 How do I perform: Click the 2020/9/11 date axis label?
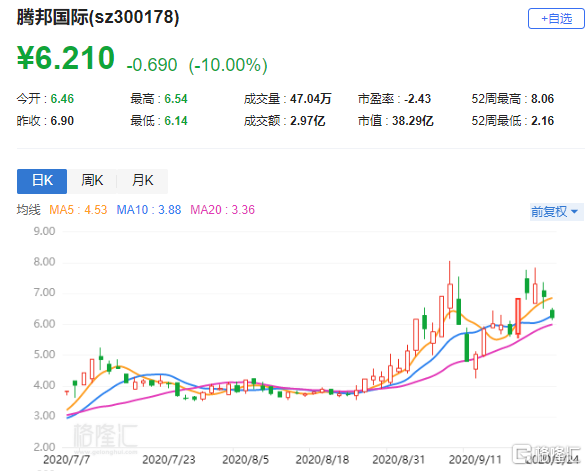475,459
